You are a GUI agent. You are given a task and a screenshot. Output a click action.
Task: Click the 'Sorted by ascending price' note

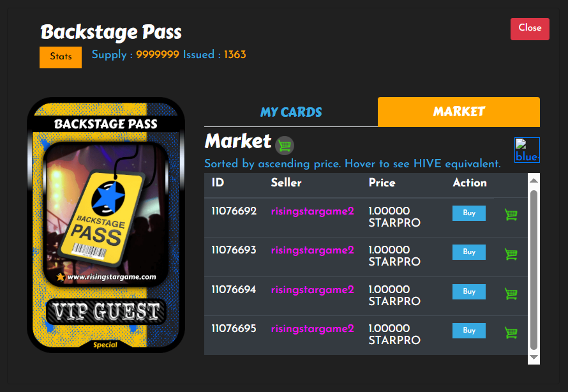click(352, 163)
